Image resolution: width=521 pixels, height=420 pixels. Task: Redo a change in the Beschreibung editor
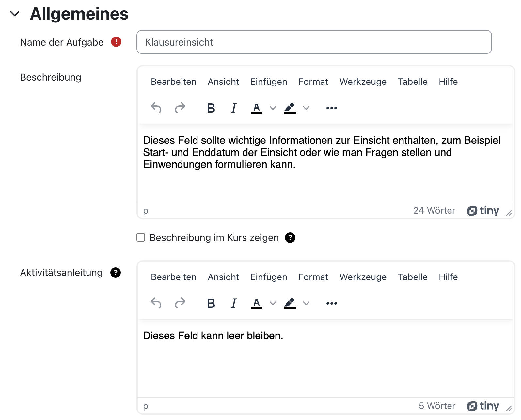click(180, 108)
